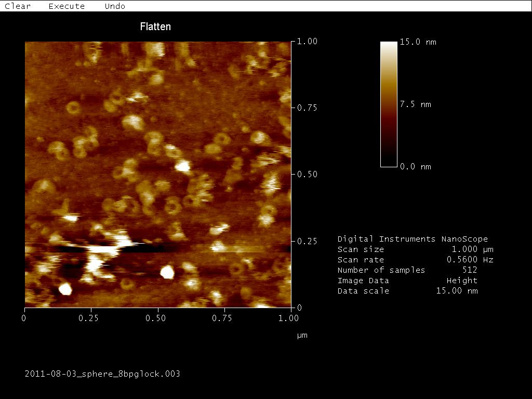Click the Digital Instruments NanoScope header text

coord(413,239)
